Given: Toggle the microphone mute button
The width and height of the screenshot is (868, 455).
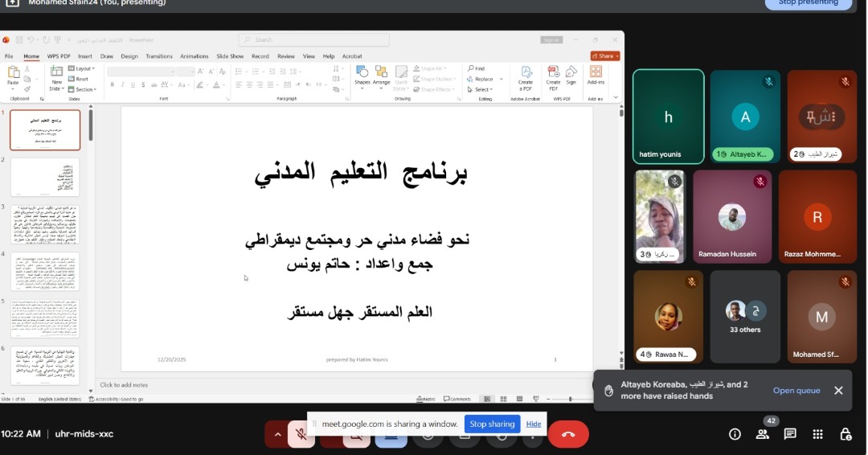Looking at the screenshot, I should point(301,434).
